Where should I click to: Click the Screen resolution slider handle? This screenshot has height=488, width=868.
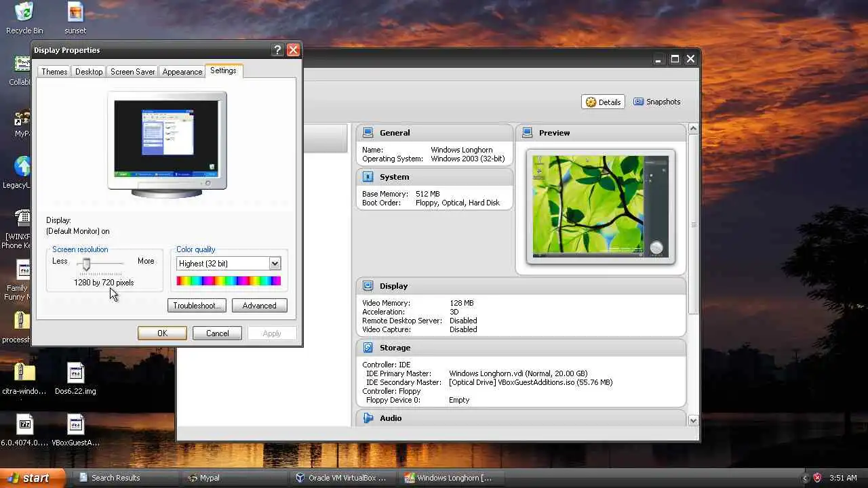coord(86,264)
